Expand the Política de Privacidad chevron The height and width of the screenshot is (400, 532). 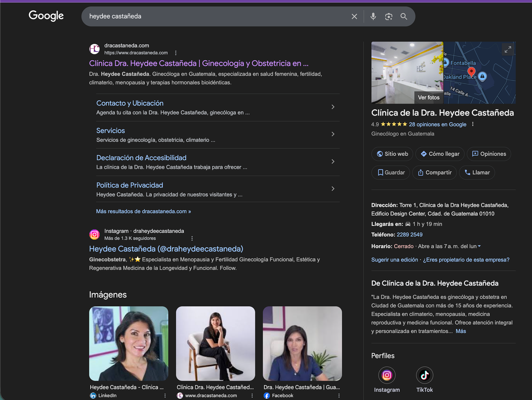point(333,189)
